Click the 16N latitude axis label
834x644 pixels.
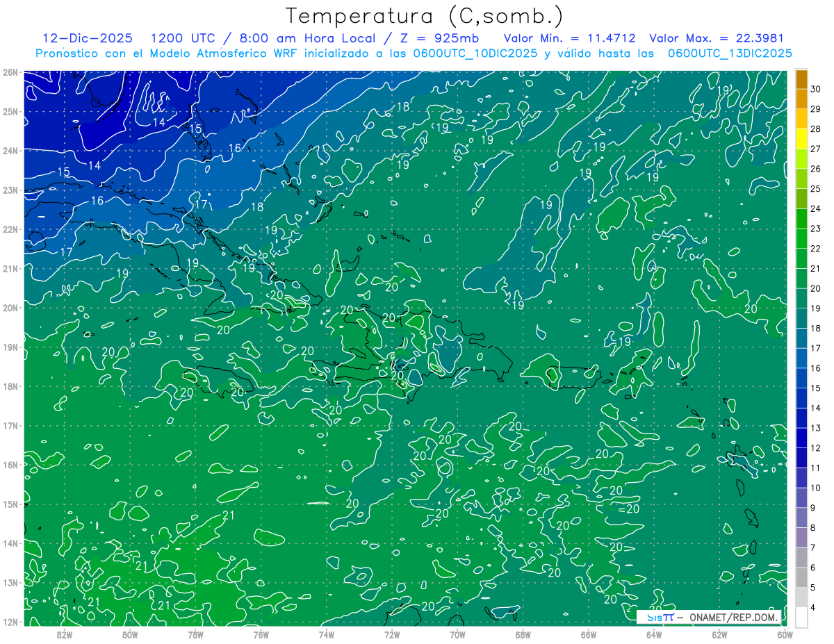[10, 465]
